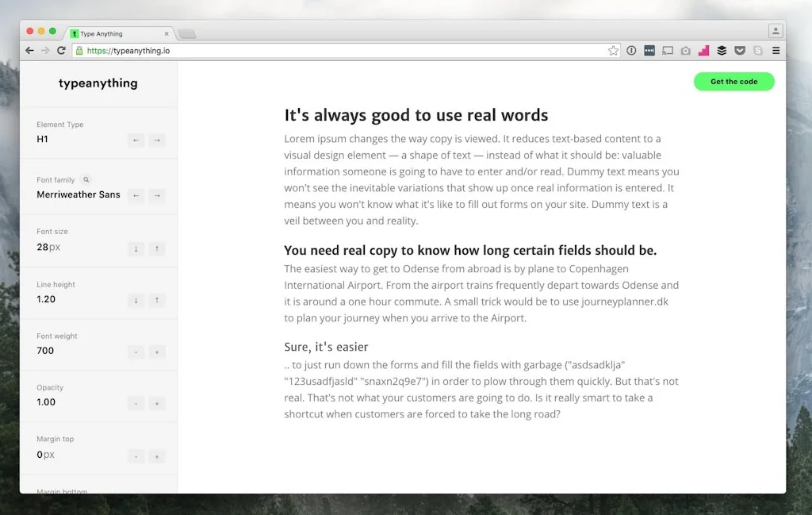Click the Chromecast icon in the toolbar
The width and height of the screenshot is (812, 515).
[667, 50]
